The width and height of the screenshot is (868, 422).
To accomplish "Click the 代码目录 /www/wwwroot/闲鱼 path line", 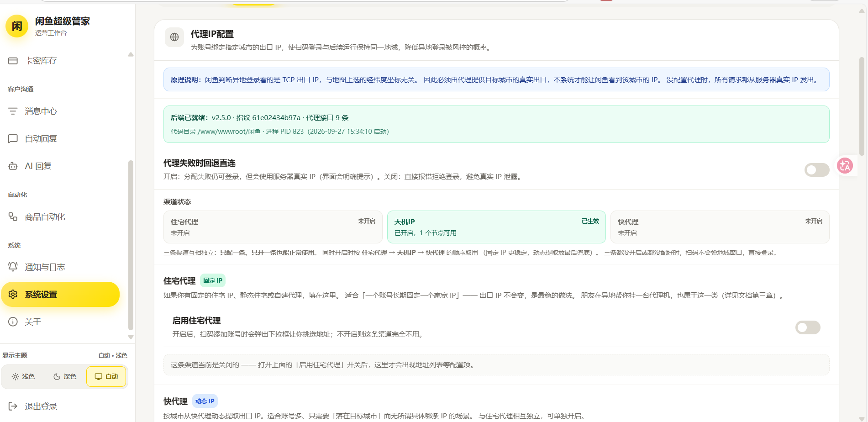I will click(x=280, y=132).
